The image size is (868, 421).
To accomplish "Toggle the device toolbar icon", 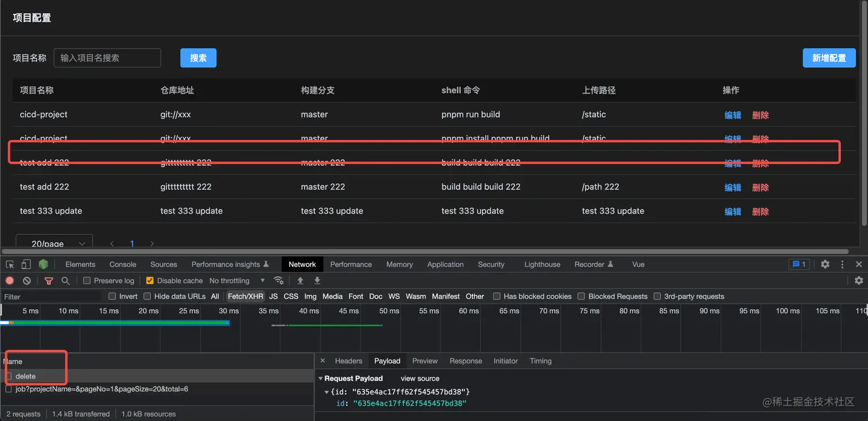I will point(26,264).
